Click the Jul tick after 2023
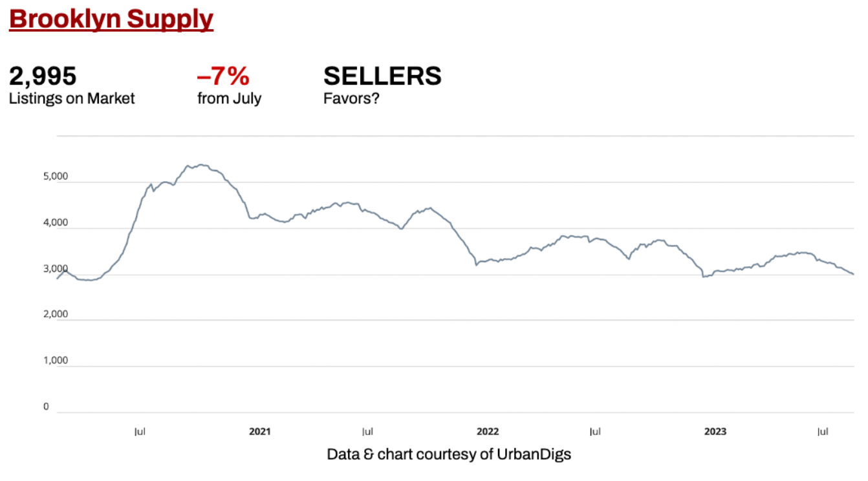The height and width of the screenshot is (481, 868). pyautogui.click(x=823, y=431)
